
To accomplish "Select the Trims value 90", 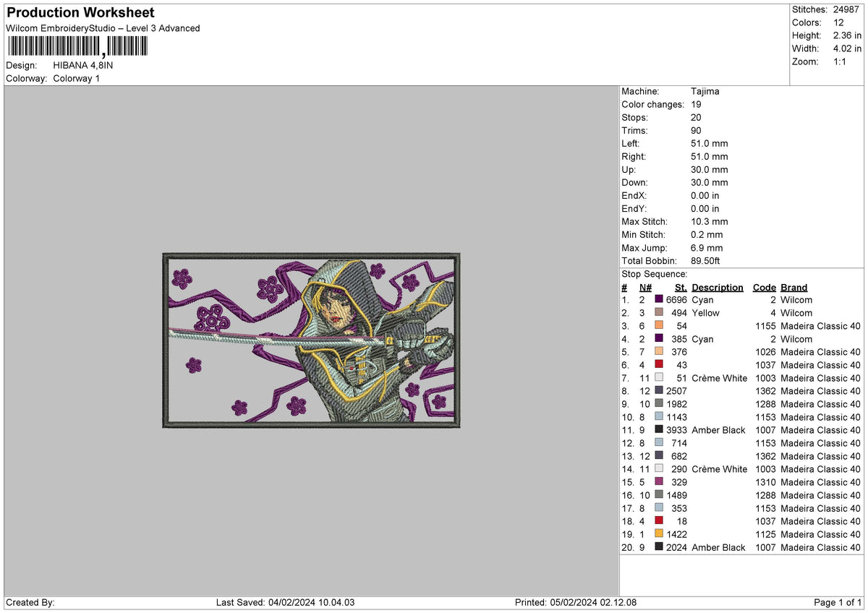I will (697, 131).
